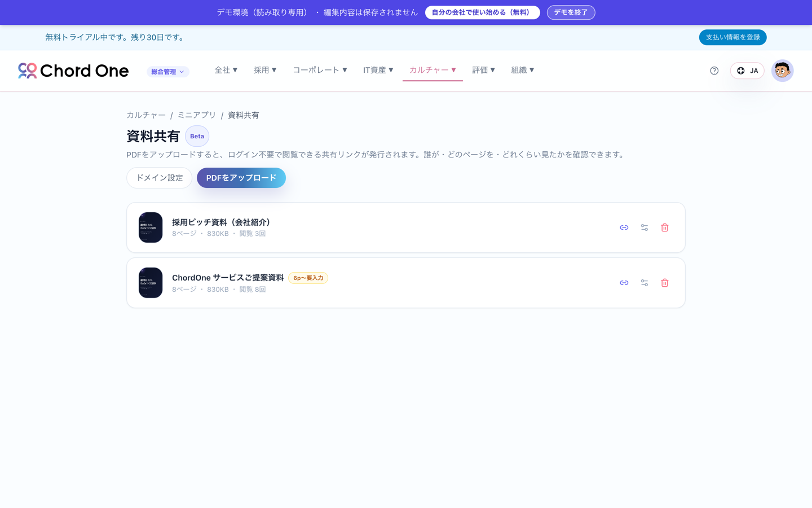Click the 閲覧 3回 view count
Image resolution: width=812 pixels, height=508 pixels.
pyautogui.click(x=253, y=234)
